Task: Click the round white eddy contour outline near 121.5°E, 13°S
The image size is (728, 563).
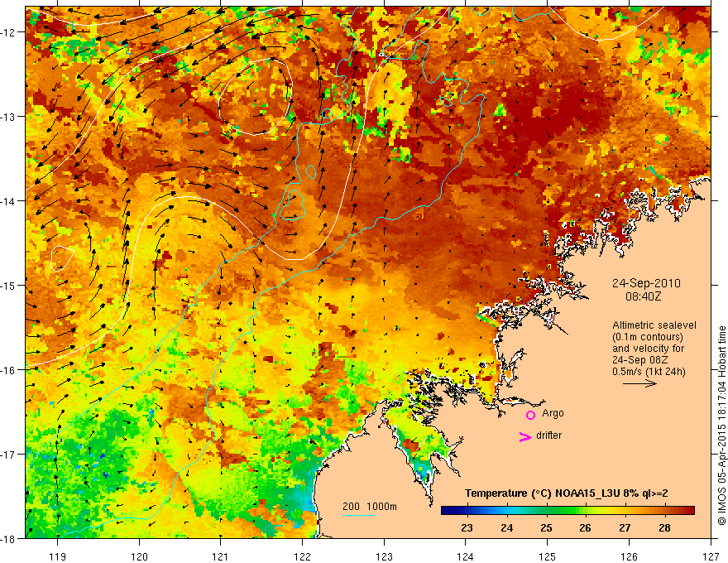Action: [x=256, y=97]
